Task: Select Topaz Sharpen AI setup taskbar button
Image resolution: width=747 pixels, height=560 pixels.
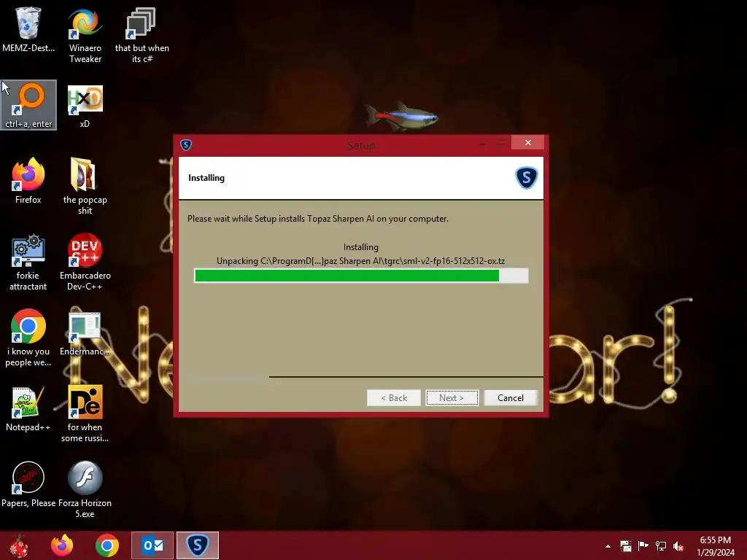Action: (198, 545)
